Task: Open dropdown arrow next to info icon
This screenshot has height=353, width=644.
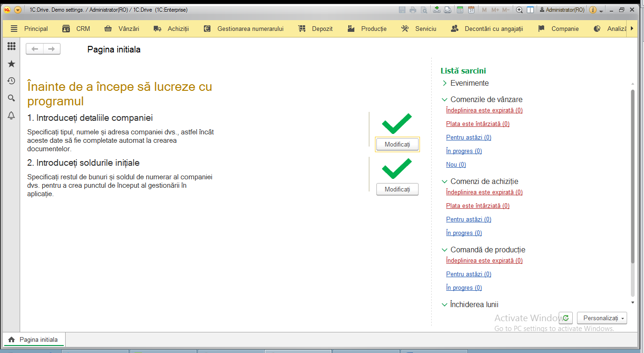Action: (x=601, y=10)
